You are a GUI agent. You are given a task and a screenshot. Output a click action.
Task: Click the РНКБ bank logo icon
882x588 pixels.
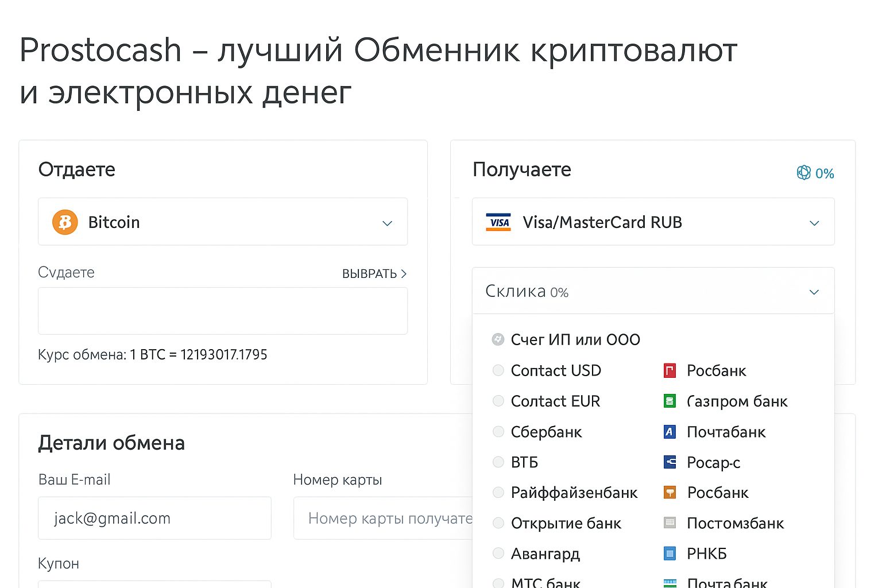pos(669,553)
